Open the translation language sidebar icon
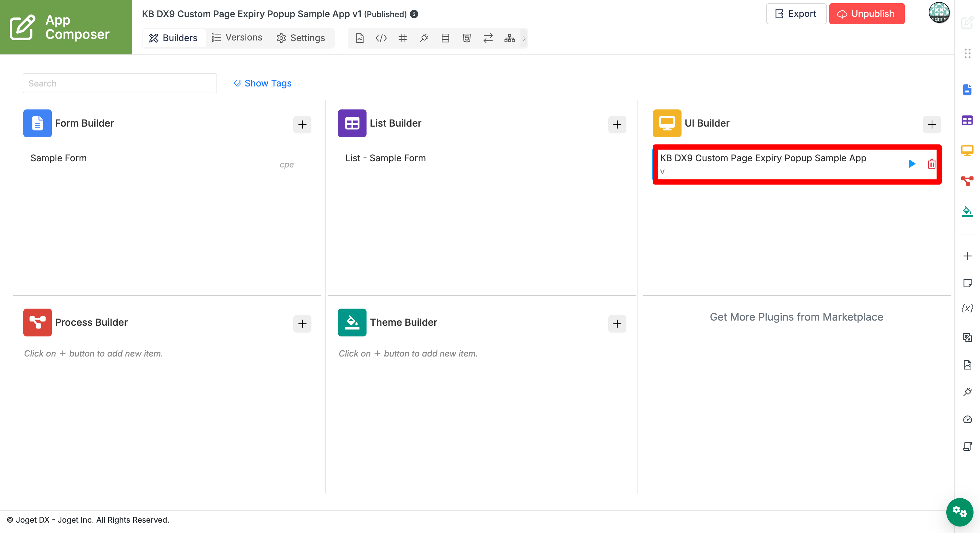This screenshot has width=980, height=533. click(x=967, y=337)
